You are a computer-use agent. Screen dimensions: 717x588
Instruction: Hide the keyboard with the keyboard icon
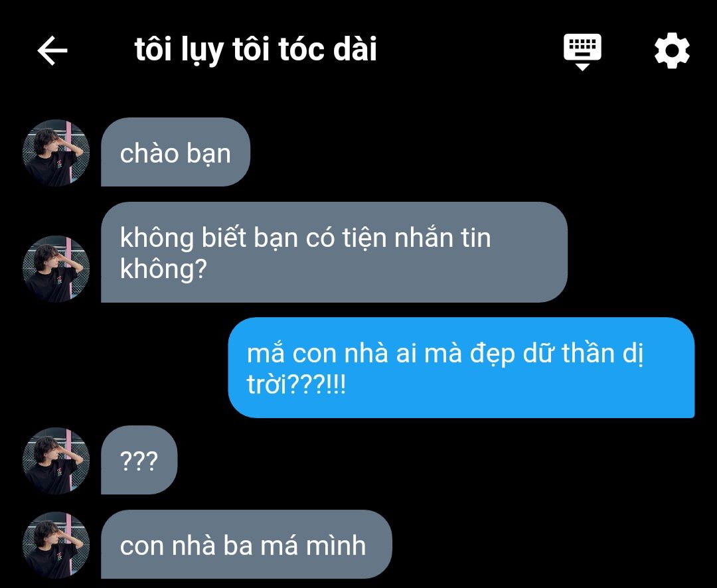click(582, 51)
